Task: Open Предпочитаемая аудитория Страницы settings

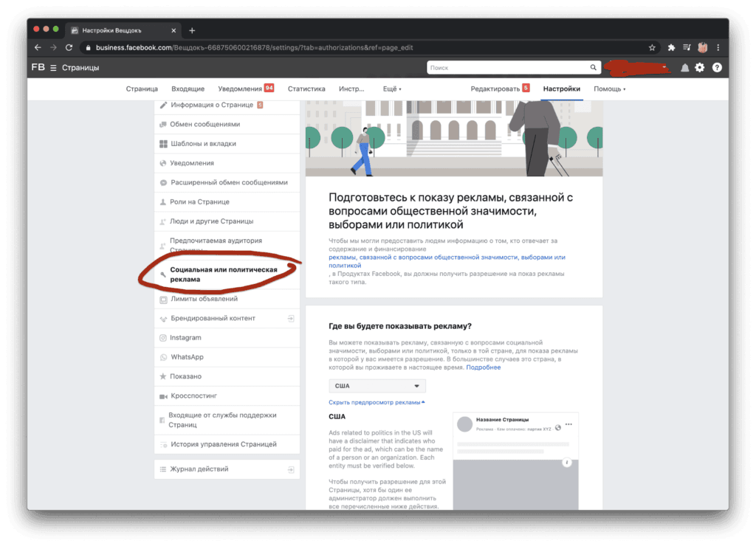Action: (227, 246)
